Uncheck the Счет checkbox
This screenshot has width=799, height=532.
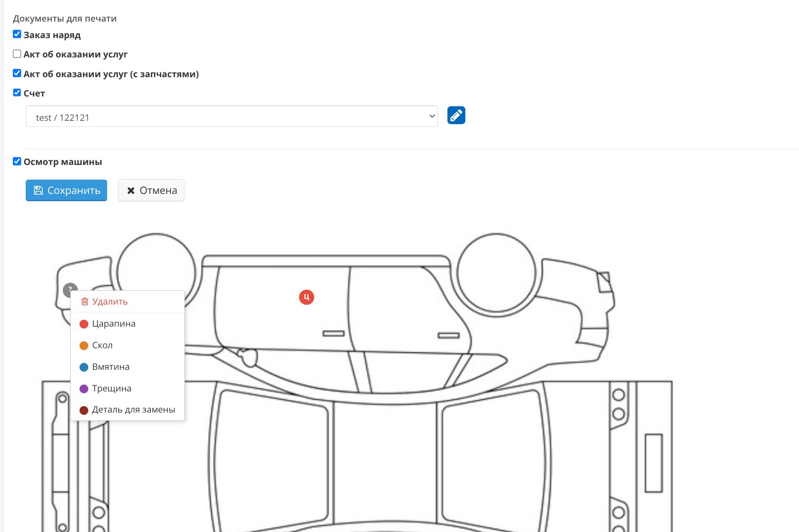17,93
